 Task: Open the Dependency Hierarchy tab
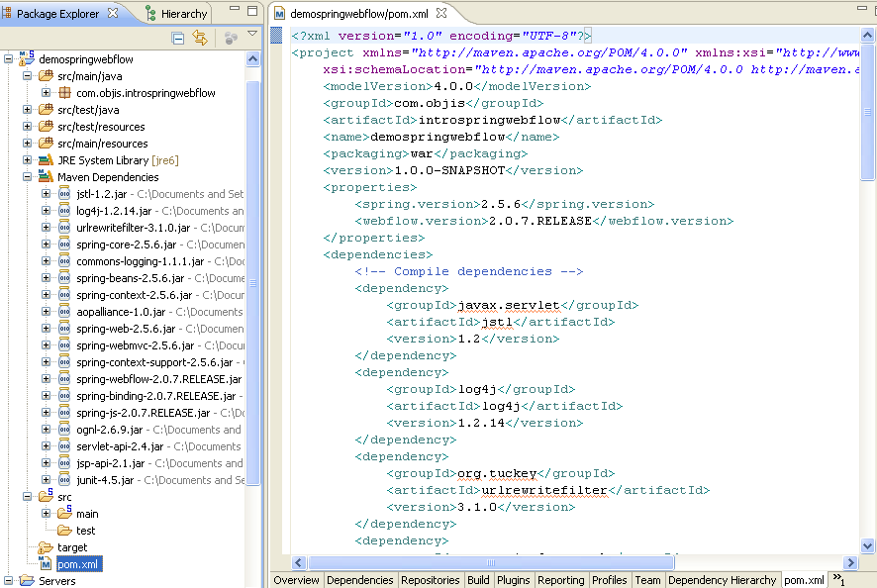coord(722,580)
